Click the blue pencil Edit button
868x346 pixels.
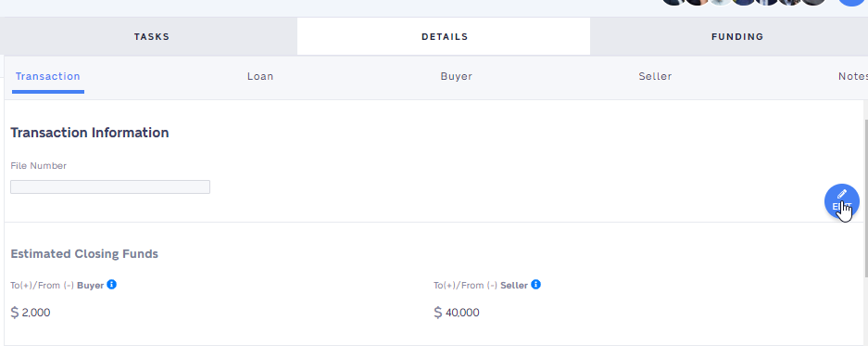coord(841,201)
